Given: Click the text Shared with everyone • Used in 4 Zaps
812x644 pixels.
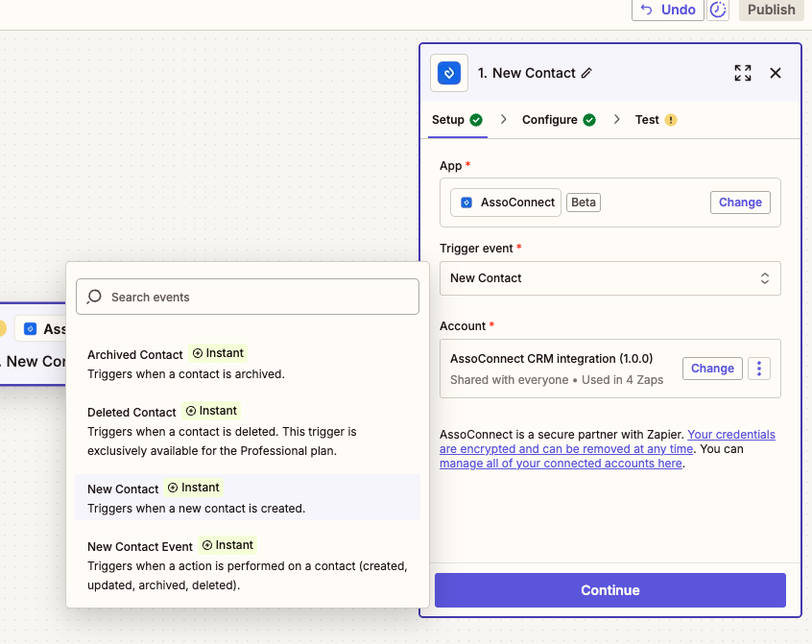Looking at the screenshot, I should coord(556,380).
